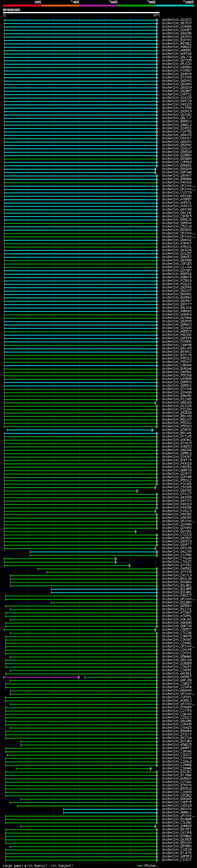Select hit UniRef100_B9S6U0
This screenshot has width=197, height=868.
point(177,230)
